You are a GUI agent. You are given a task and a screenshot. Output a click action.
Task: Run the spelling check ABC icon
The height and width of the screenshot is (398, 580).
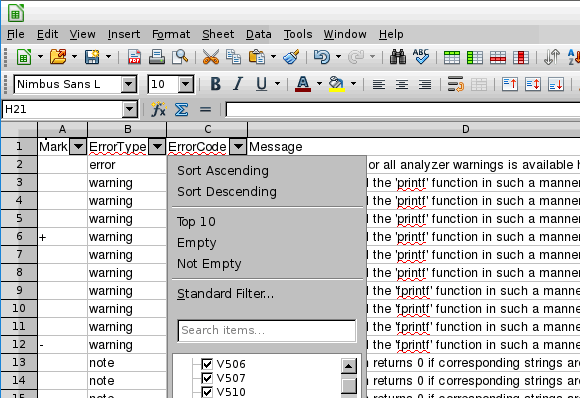(x=421, y=57)
